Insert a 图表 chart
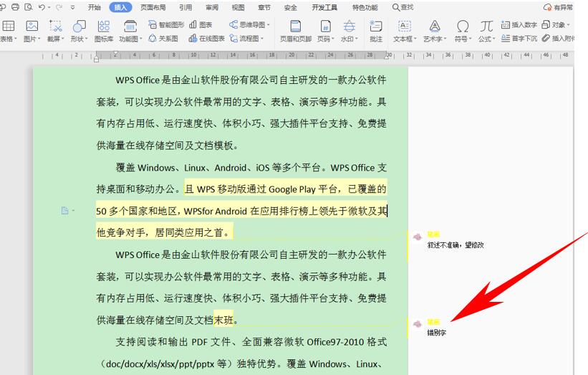The image size is (588, 375). (201, 25)
